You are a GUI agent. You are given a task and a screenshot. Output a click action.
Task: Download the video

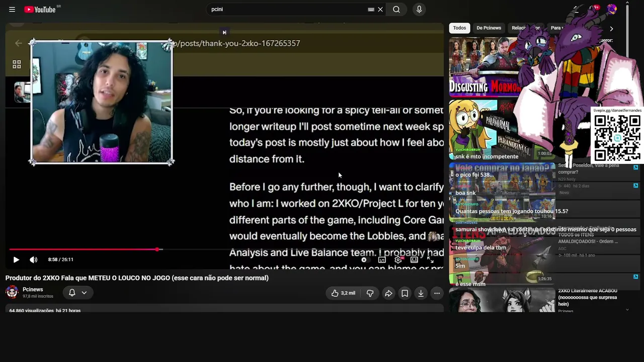pos(421,293)
